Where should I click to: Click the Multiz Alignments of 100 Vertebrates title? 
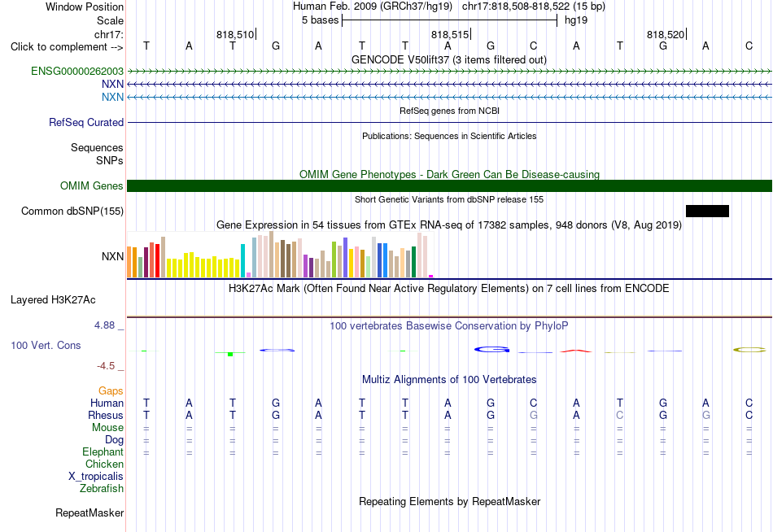(x=449, y=380)
